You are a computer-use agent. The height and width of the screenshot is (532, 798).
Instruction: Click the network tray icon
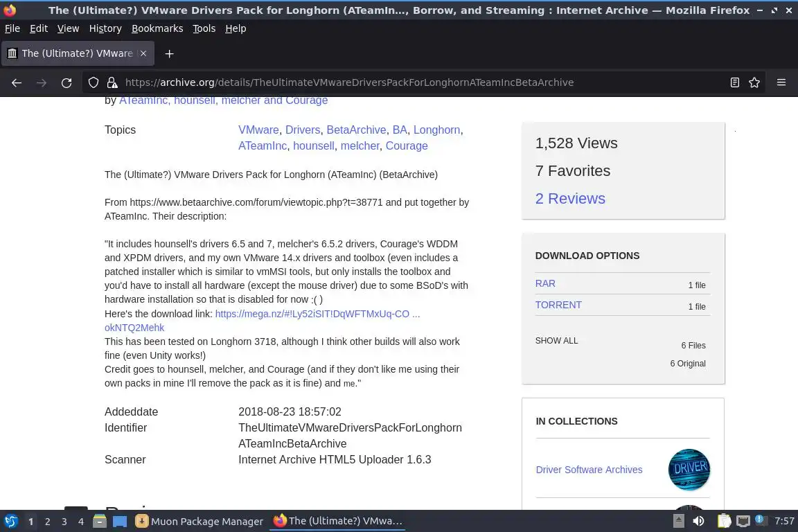743,522
